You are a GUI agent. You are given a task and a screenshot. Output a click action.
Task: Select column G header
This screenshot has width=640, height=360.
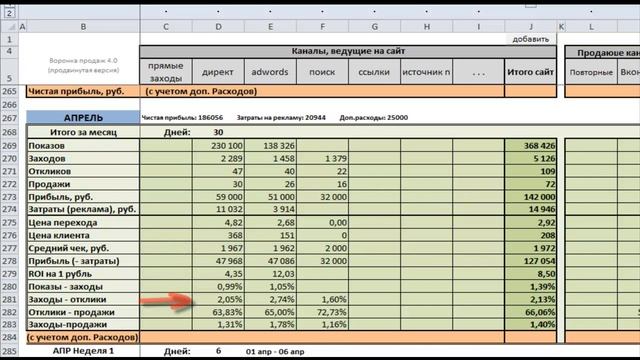pyautogui.click(x=374, y=27)
